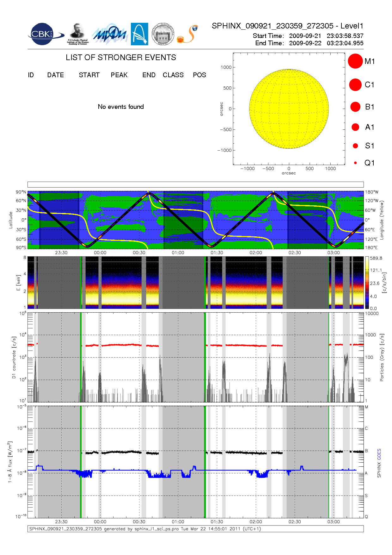Screen dimensions: 392x555
Task: Click the yellow solar disk center
Action: click(289, 109)
